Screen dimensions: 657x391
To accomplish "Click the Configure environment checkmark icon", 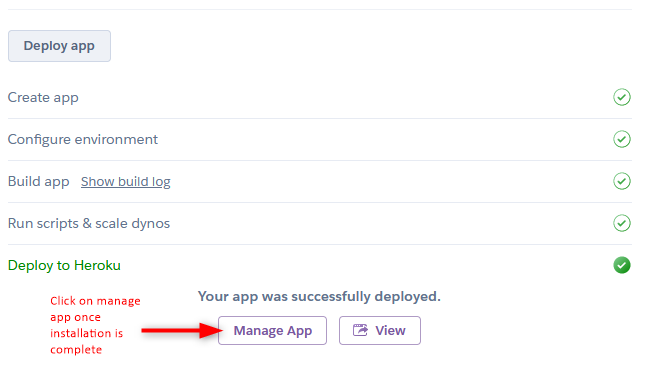I will (x=622, y=139).
